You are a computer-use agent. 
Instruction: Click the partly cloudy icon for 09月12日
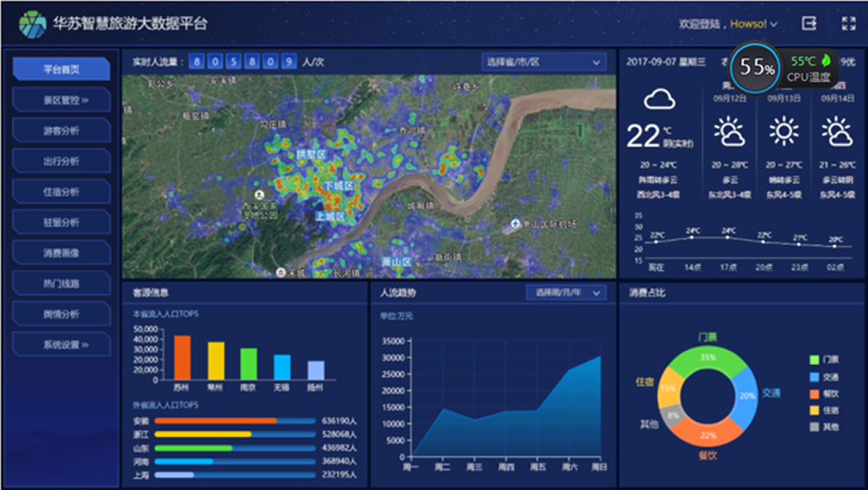(x=729, y=132)
